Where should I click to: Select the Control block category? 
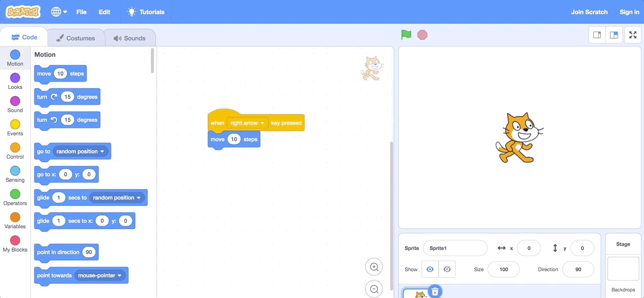[x=15, y=151]
